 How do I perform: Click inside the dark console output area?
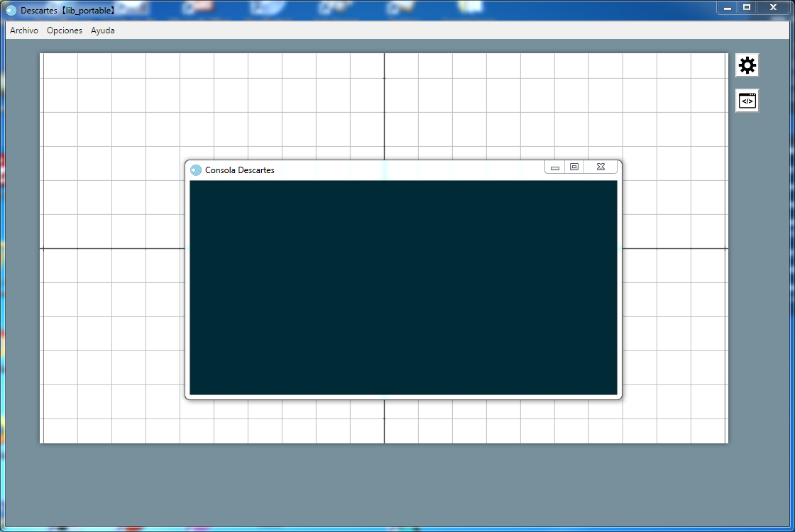click(x=403, y=287)
